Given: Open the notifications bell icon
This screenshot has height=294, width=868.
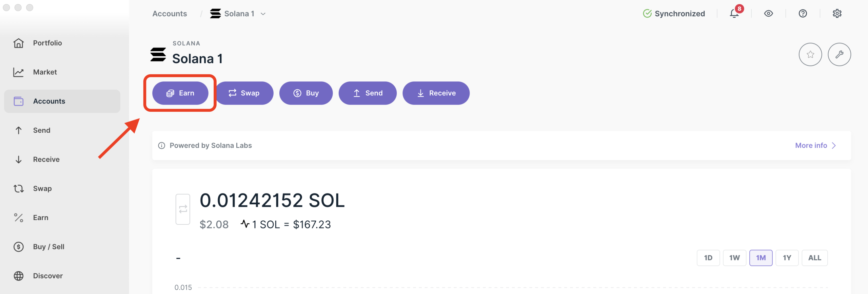Looking at the screenshot, I should pyautogui.click(x=734, y=14).
